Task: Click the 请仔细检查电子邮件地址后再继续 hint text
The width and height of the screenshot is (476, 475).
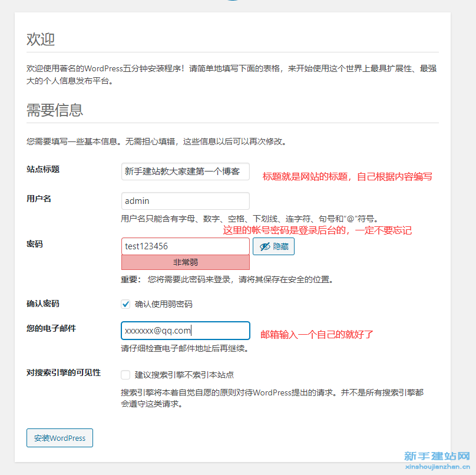Action: (185, 348)
